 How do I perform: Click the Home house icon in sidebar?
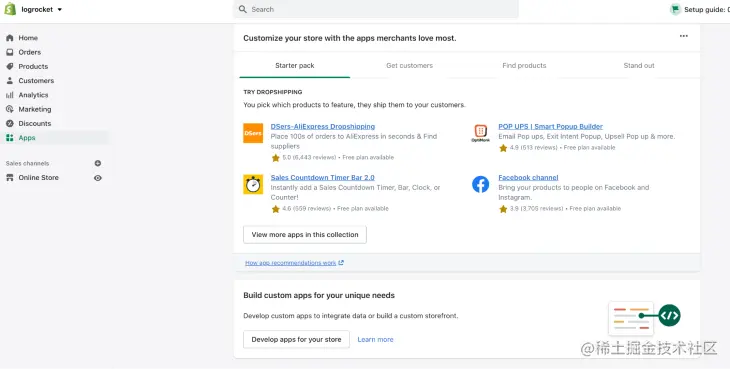(10, 38)
